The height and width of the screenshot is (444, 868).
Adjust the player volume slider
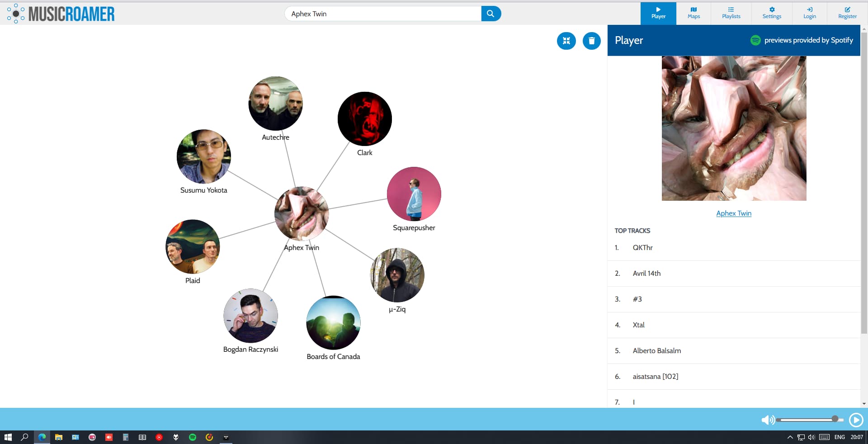click(810, 420)
